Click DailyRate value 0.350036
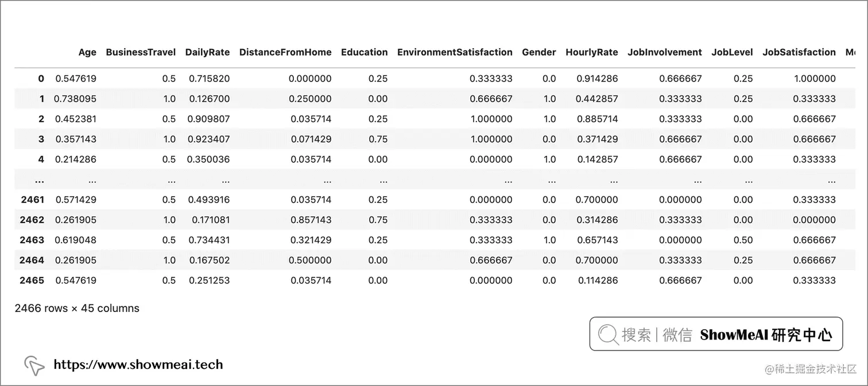Image resolution: width=868 pixels, height=386 pixels. tap(209, 159)
